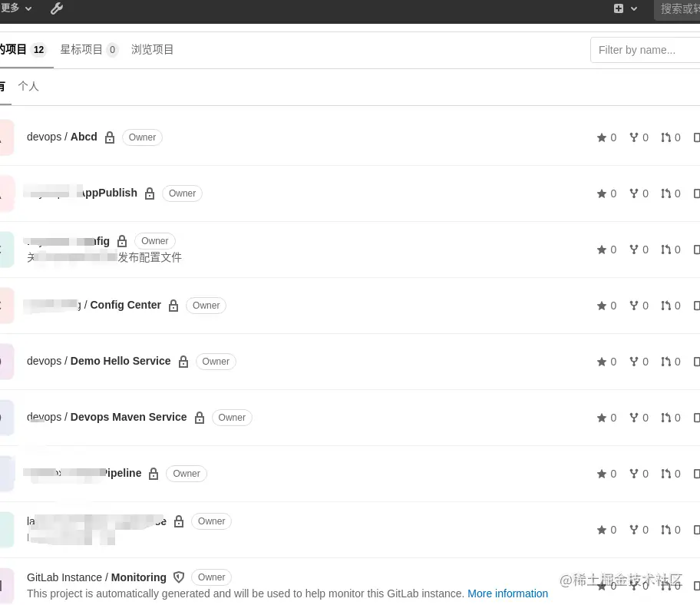Click the lock icon beside AppPublish

(x=150, y=193)
